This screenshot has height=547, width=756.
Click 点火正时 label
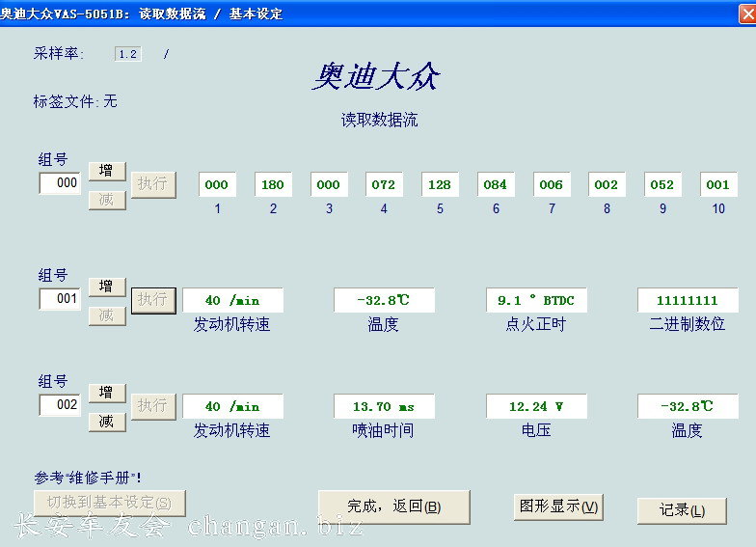pos(536,324)
